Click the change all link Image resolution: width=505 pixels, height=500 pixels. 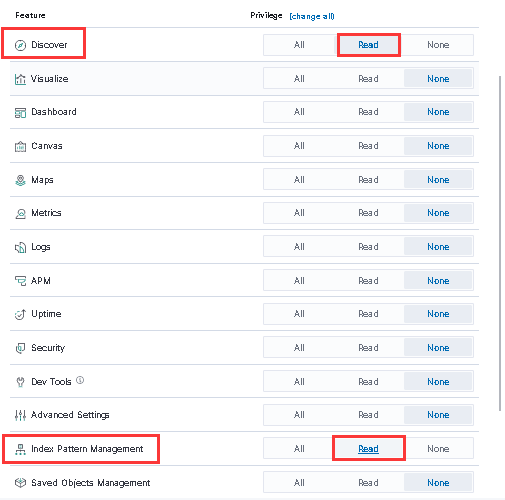click(312, 16)
